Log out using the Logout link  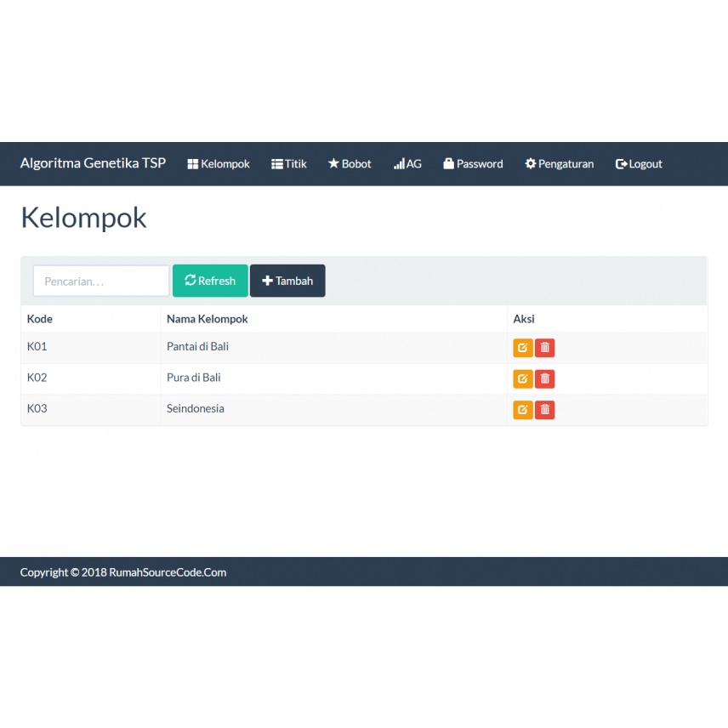click(x=639, y=164)
